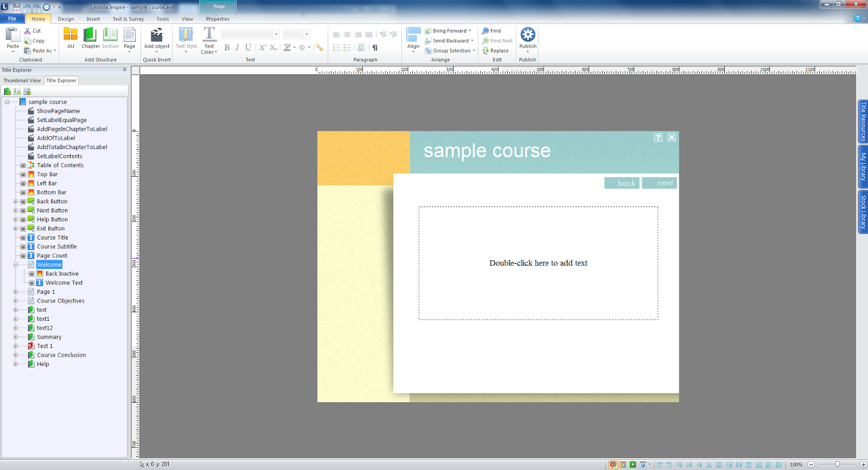Click the zoom in plus button
The height and width of the screenshot is (470, 868).
click(863, 465)
